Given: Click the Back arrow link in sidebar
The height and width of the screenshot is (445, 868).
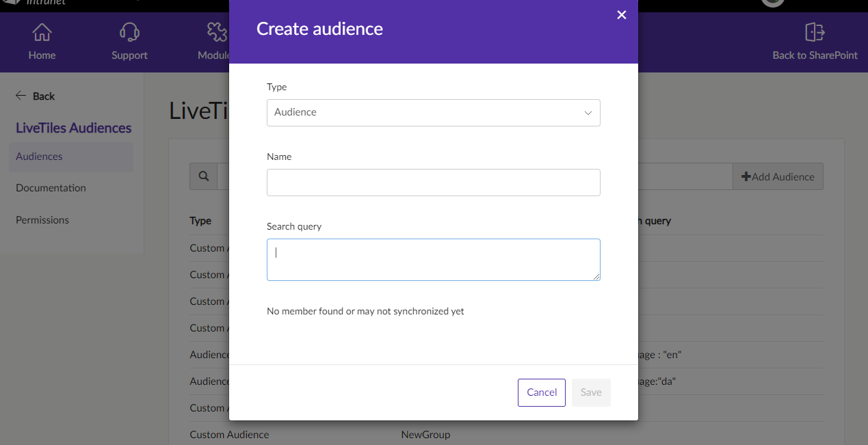Looking at the screenshot, I should (35, 96).
